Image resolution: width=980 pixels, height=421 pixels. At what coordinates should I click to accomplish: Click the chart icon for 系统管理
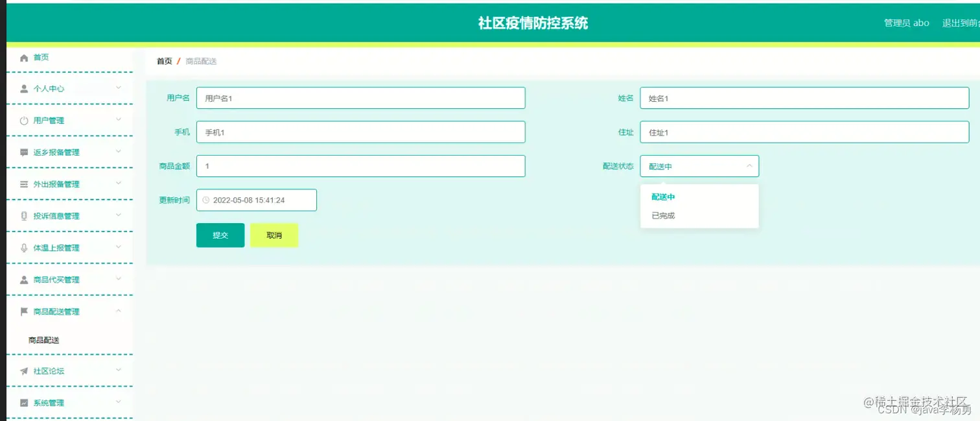pos(24,403)
